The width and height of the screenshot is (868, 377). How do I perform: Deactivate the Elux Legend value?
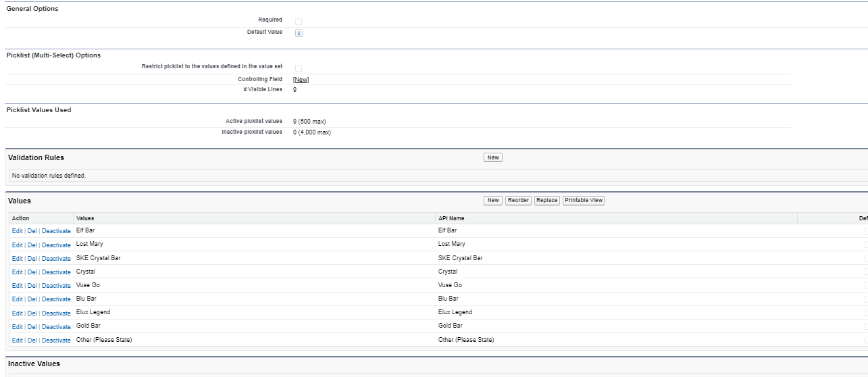pos(56,313)
